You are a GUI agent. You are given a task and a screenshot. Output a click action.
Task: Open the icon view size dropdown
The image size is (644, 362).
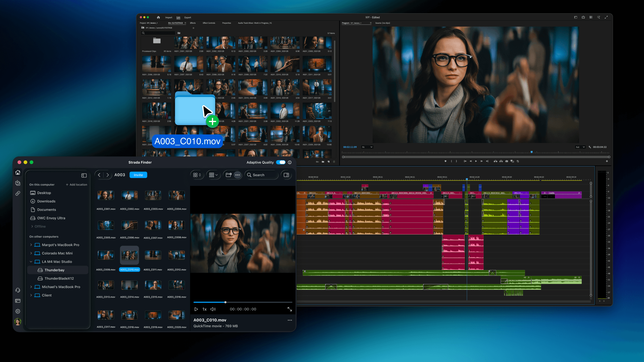coord(197,175)
